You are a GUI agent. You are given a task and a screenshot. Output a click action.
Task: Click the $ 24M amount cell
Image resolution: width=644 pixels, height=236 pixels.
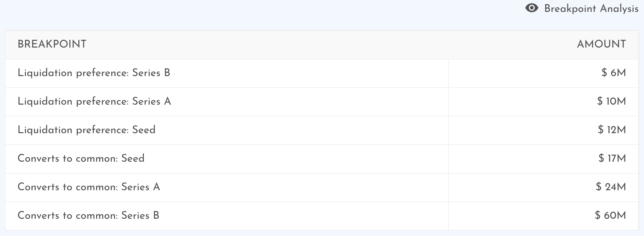tap(543, 187)
